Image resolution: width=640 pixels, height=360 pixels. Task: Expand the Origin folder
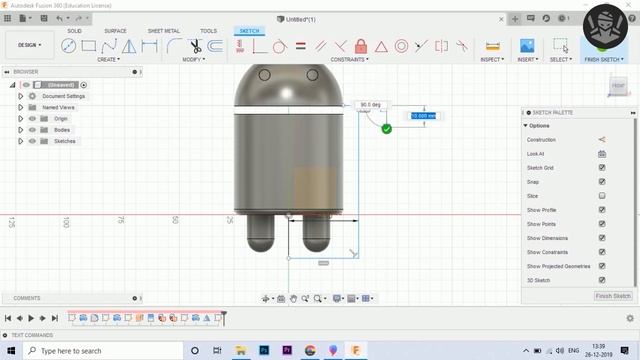[x=20, y=119]
